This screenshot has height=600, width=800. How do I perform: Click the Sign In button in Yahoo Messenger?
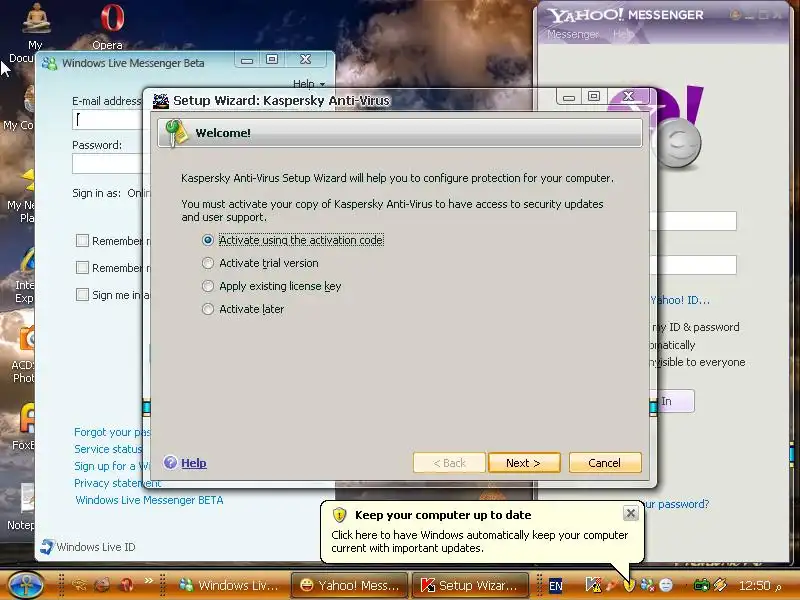[672, 401]
